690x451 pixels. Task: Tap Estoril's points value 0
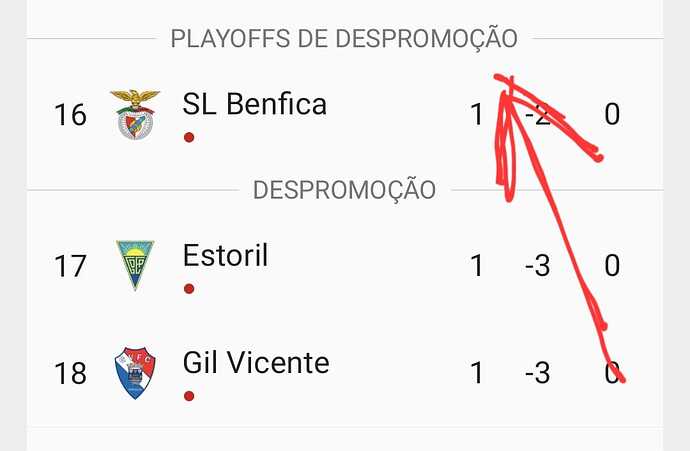(x=612, y=265)
